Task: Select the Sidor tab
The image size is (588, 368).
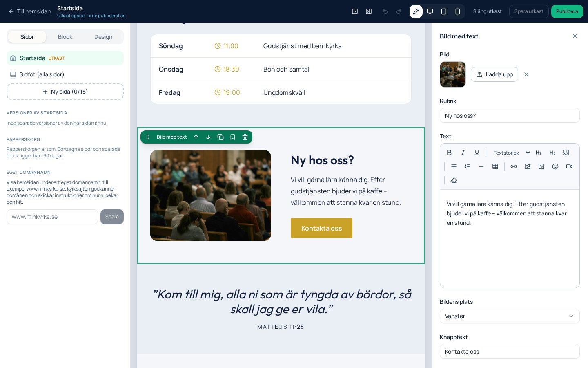Action: [x=27, y=37]
